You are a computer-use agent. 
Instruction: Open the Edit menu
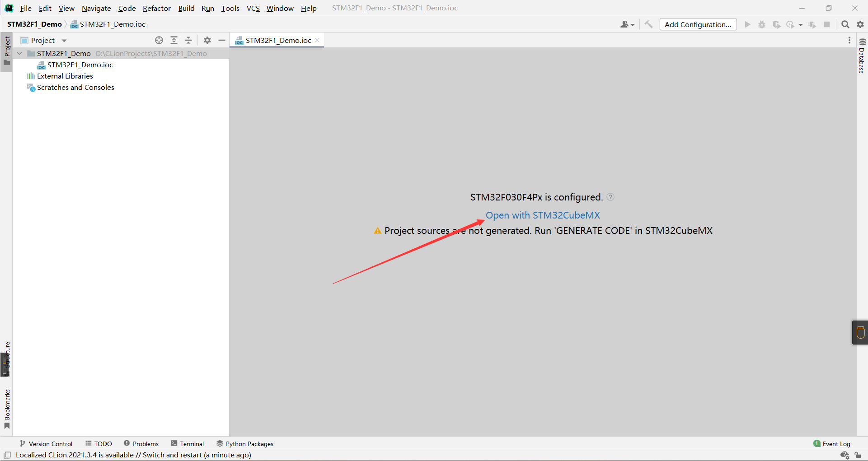click(45, 8)
